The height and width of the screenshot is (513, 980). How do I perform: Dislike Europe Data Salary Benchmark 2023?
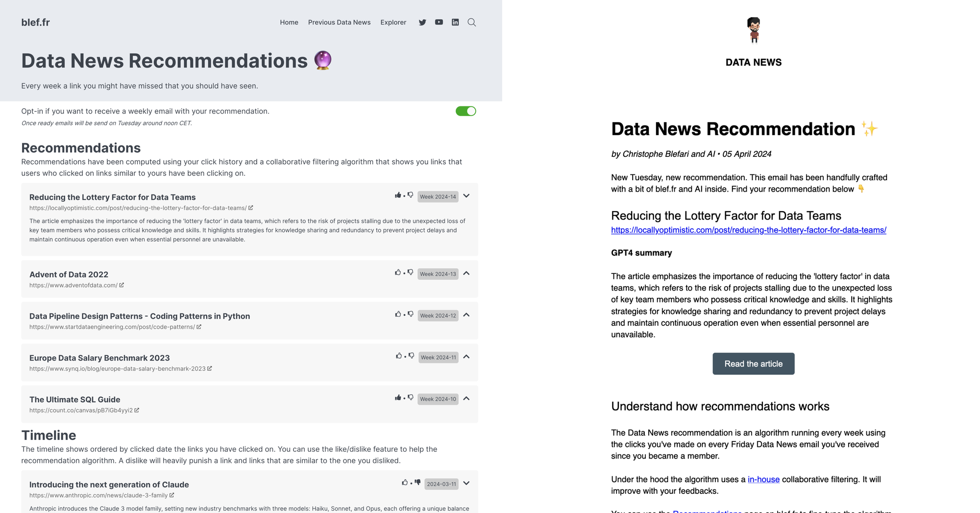412,356
